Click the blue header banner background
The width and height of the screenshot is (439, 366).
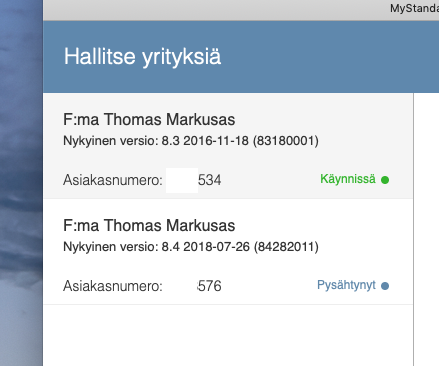click(317, 57)
